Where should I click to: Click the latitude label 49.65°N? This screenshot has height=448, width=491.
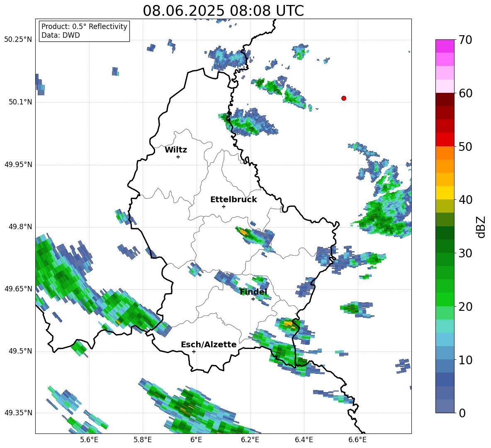18,288
